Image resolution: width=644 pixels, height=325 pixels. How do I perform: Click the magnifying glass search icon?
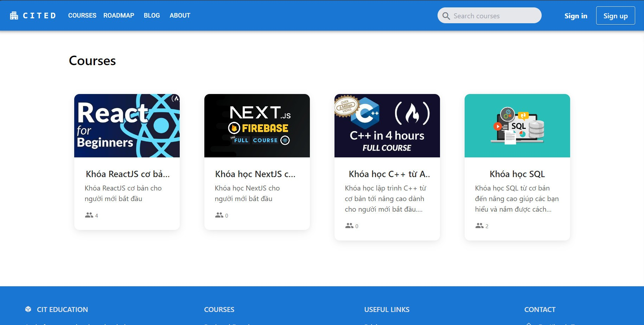point(446,15)
